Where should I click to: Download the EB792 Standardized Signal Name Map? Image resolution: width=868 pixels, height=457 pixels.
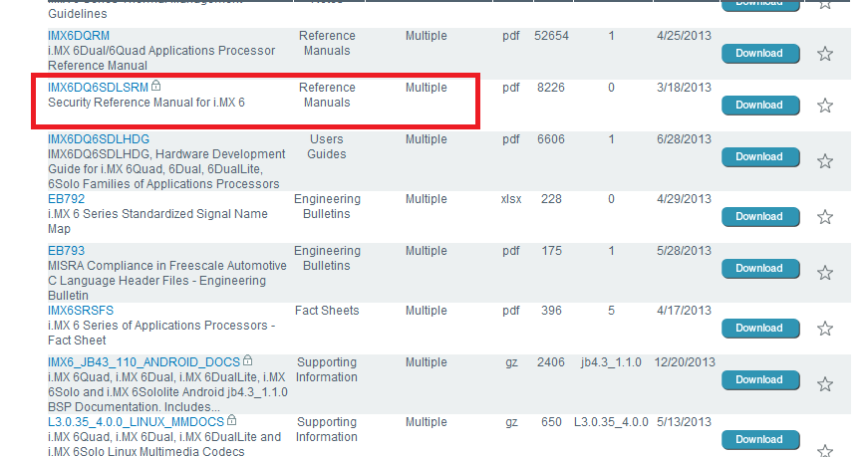[x=758, y=216]
